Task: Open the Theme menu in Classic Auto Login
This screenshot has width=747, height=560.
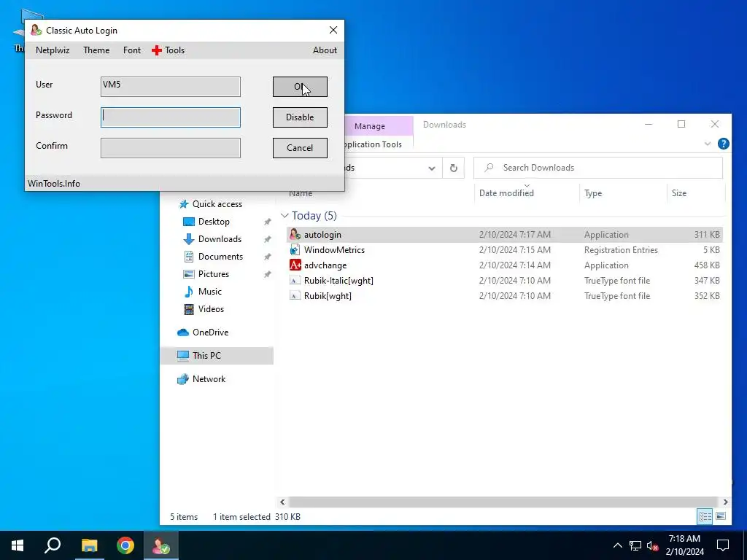Action: tap(96, 50)
